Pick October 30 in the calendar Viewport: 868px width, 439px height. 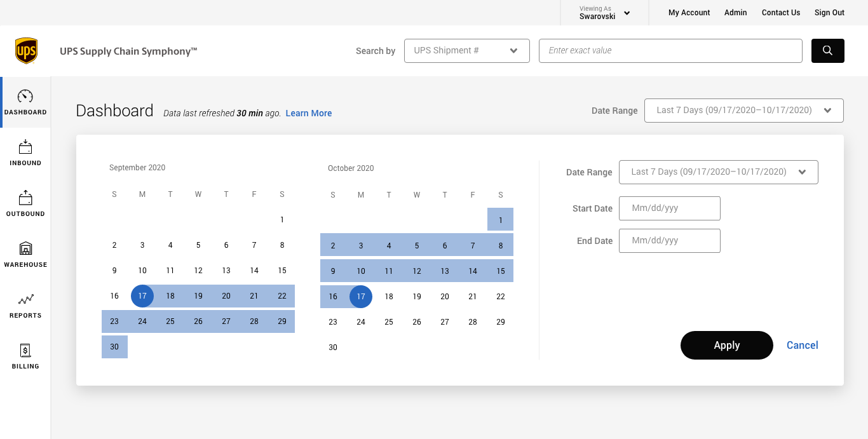click(333, 348)
